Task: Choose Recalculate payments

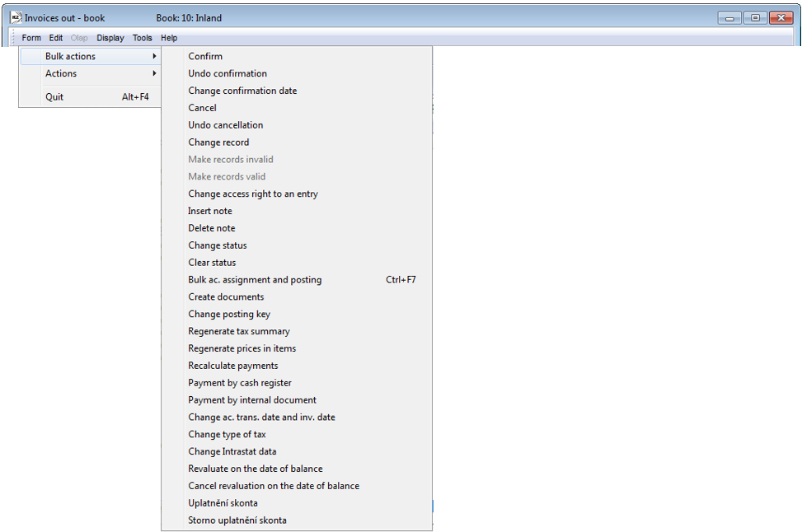Action: (297, 366)
